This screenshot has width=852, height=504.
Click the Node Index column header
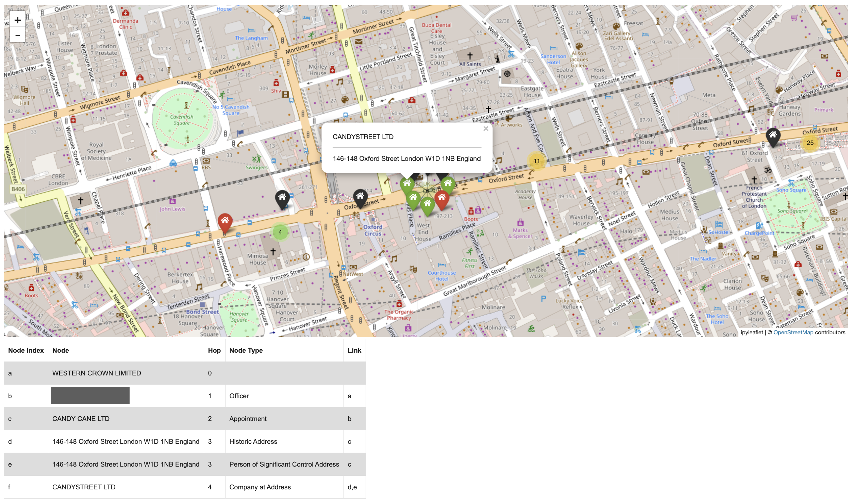[x=26, y=350]
